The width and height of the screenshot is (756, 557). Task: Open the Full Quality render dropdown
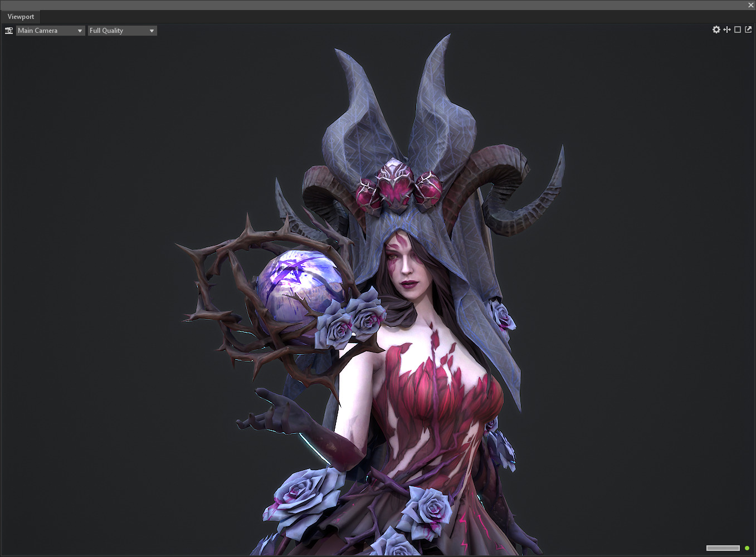click(122, 31)
